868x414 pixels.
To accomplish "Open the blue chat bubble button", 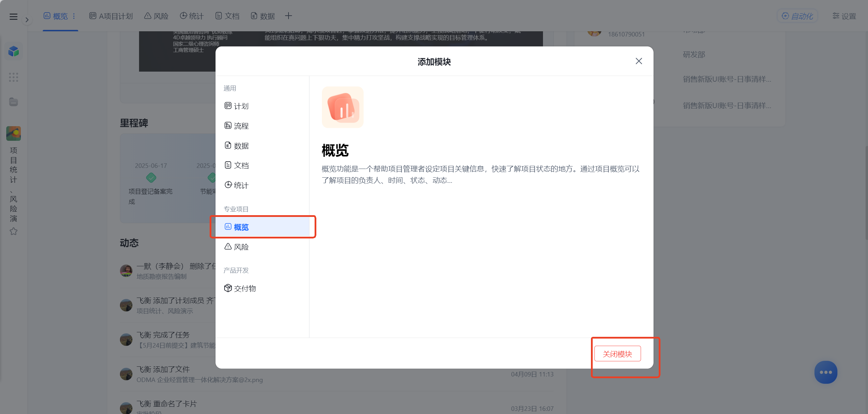I will (x=826, y=372).
